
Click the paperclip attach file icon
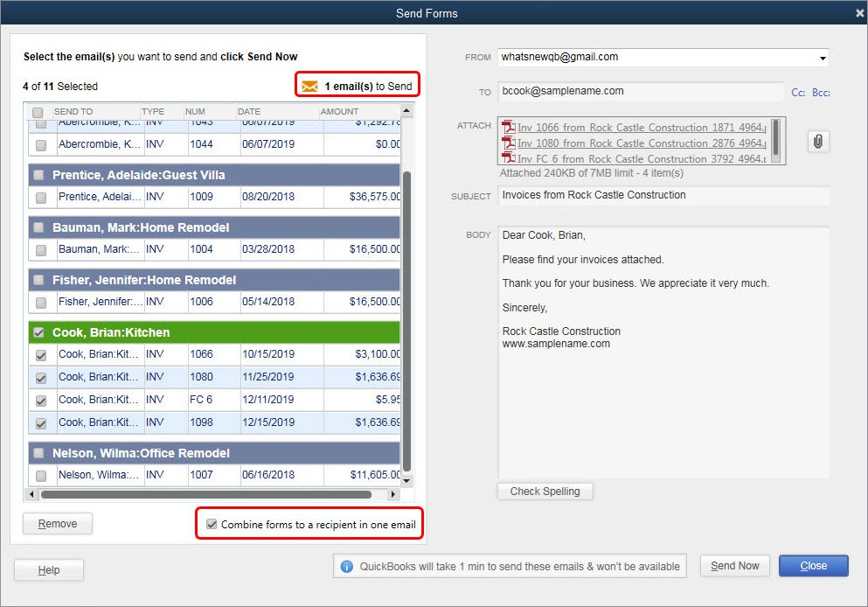(818, 141)
